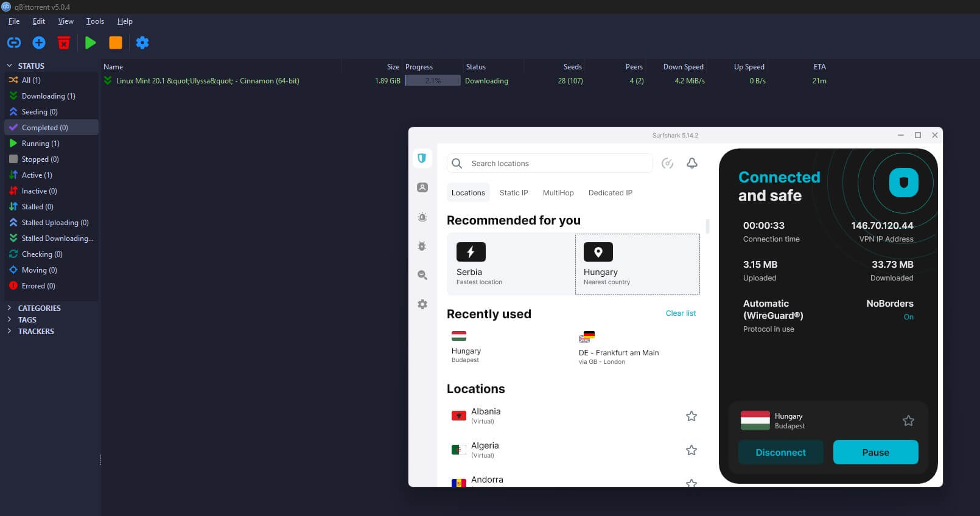Filter by Stopped (0) status

tap(51, 159)
